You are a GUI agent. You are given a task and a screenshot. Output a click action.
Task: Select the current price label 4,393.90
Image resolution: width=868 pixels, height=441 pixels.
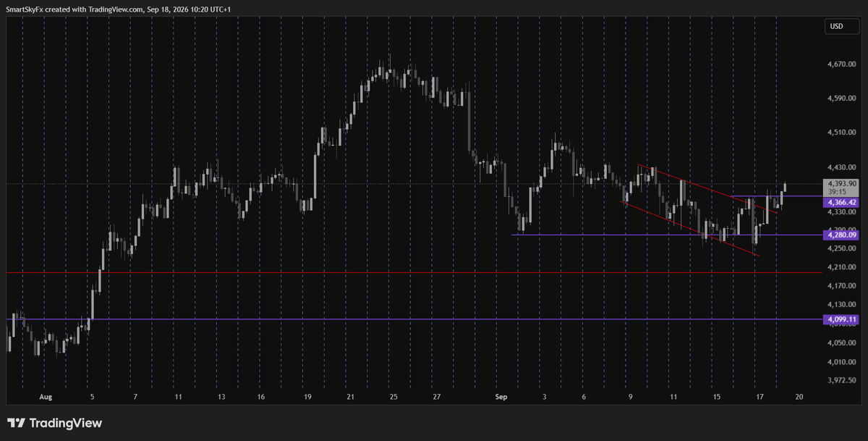coord(841,184)
